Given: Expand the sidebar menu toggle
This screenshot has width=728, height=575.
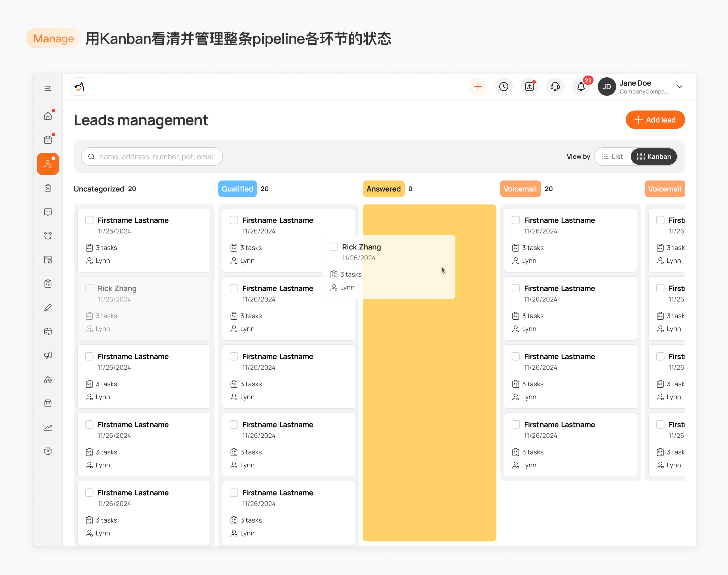Looking at the screenshot, I should (x=48, y=88).
